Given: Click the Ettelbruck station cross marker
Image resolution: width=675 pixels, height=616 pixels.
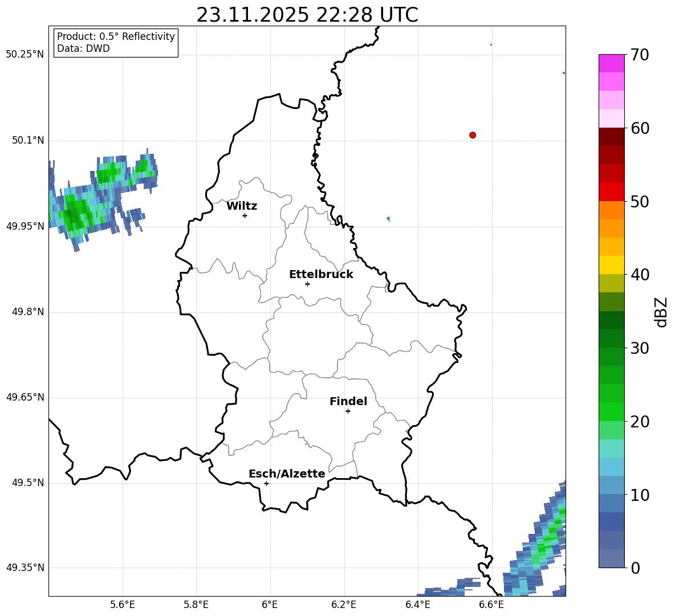Looking at the screenshot, I should [x=307, y=284].
